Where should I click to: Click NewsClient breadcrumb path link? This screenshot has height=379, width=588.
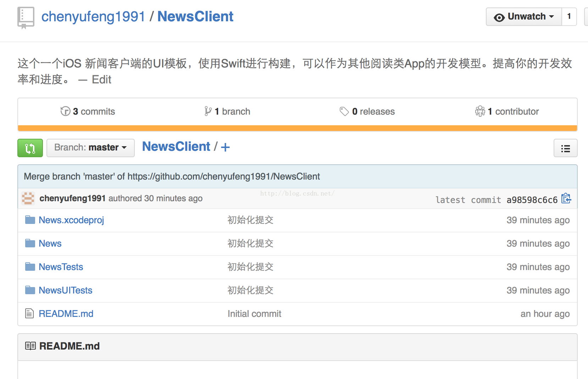click(x=176, y=147)
